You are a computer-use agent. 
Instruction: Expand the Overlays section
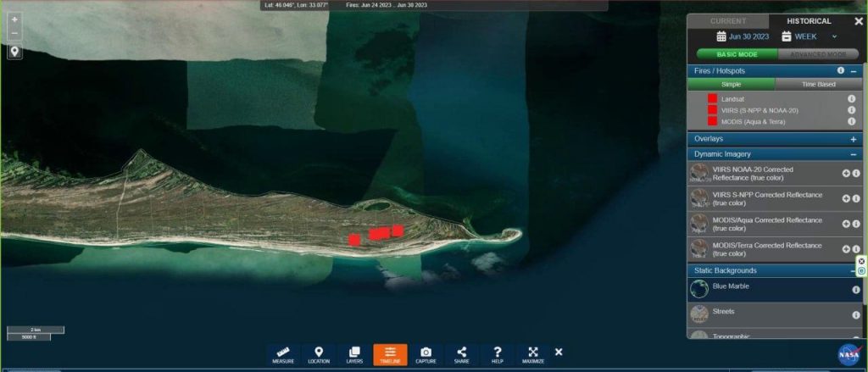[x=853, y=138]
